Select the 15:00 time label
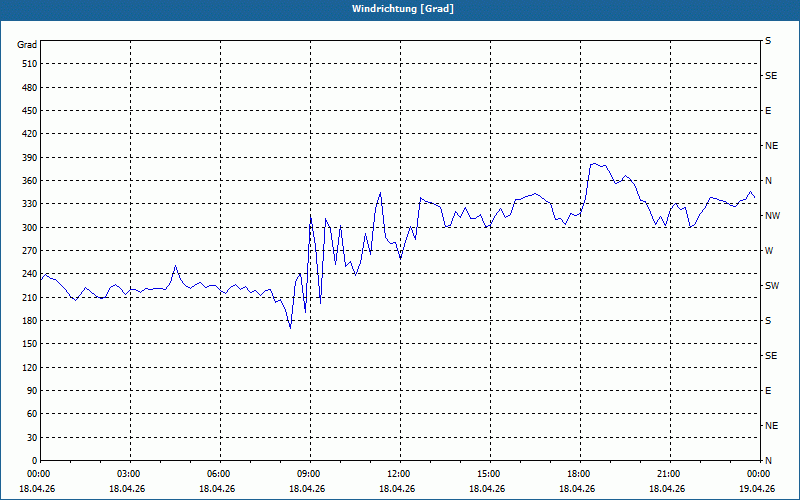 coord(490,474)
